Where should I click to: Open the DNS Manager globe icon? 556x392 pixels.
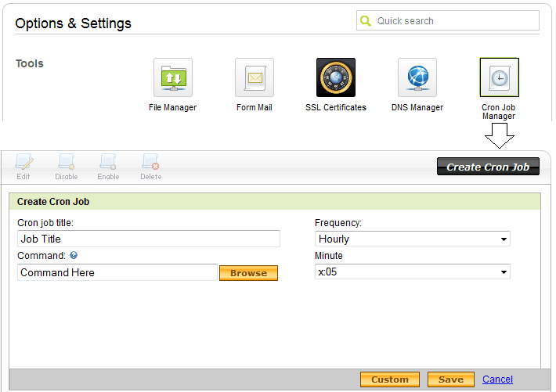[417, 77]
